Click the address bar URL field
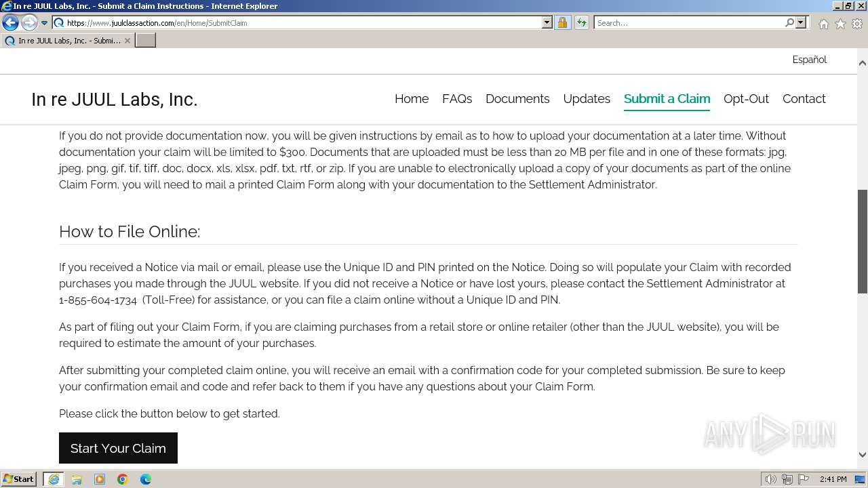868x488 pixels. coord(297,22)
